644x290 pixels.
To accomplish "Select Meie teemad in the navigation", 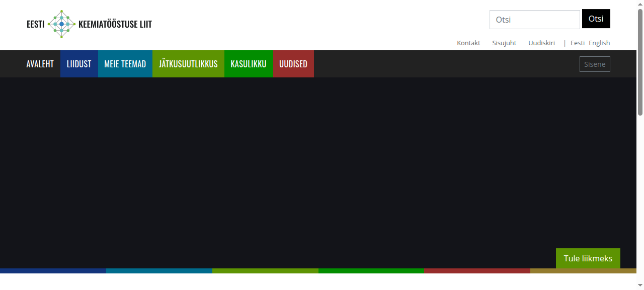I will click(x=125, y=64).
